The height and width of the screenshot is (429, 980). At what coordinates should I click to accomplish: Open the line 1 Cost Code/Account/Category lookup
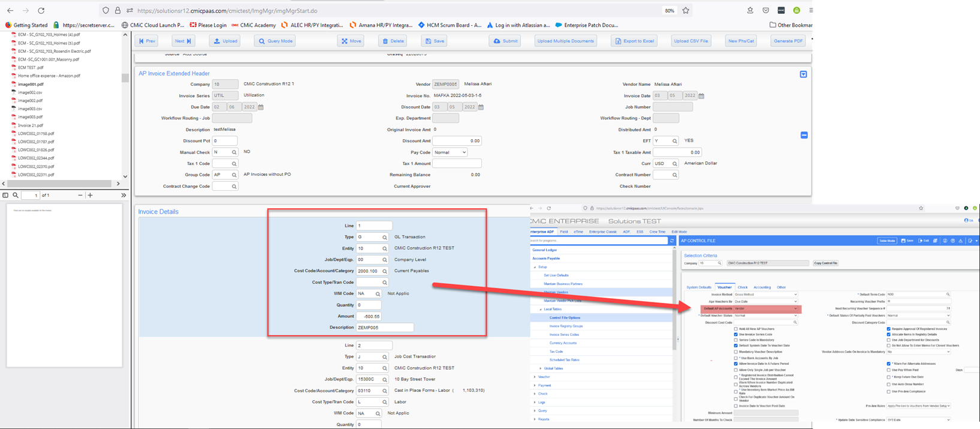point(385,271)
